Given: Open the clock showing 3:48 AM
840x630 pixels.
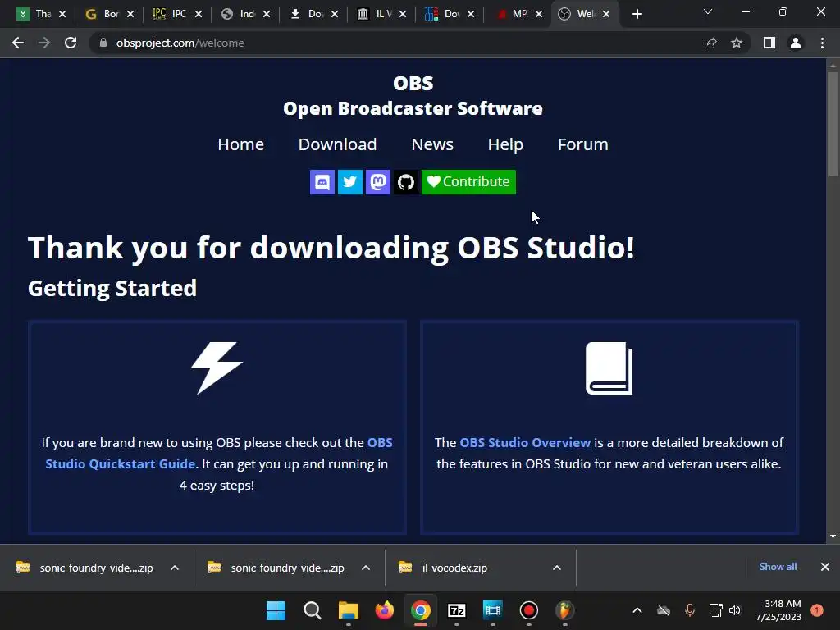Looking at the screenshot, I should (x=778, y=610).
